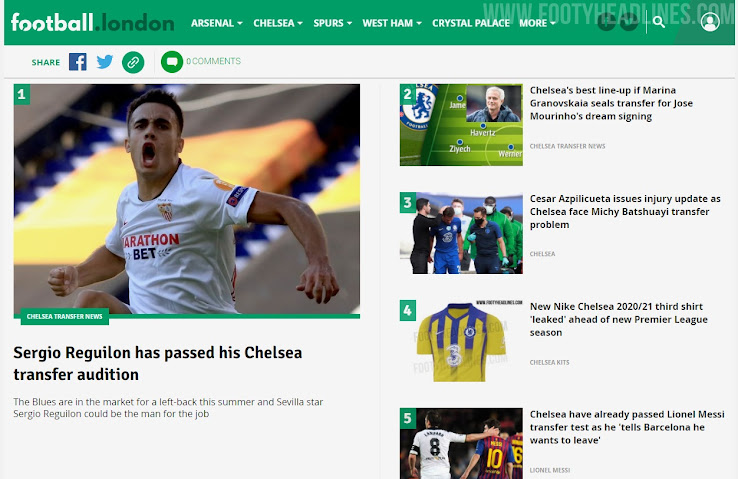Open the Chelsea line-up pitch thumbnail for story 2
The image size is (738, 479).
(x=461, y=125)
